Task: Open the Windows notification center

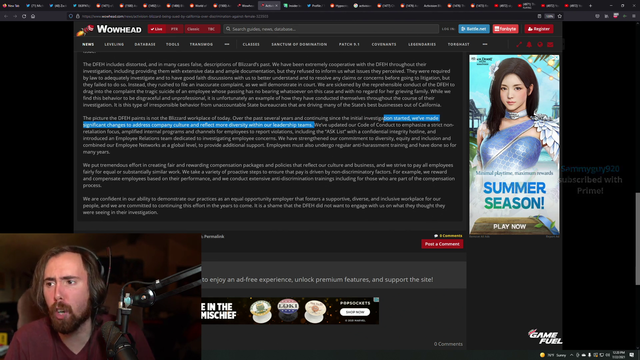Action: point(632,355)
